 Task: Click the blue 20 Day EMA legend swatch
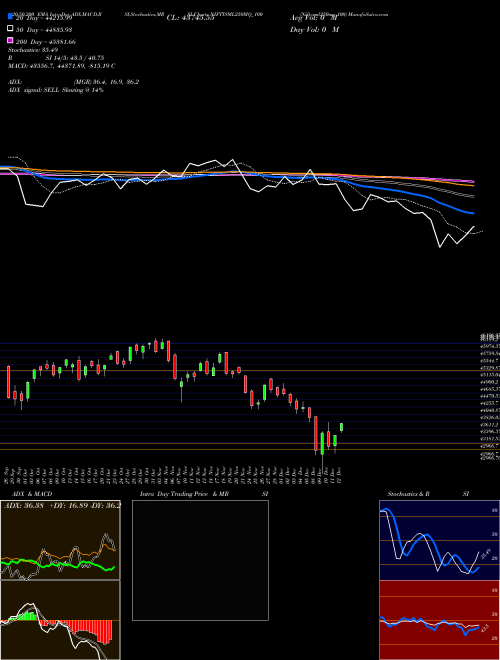pyautogui.click(x=10, y=17)
